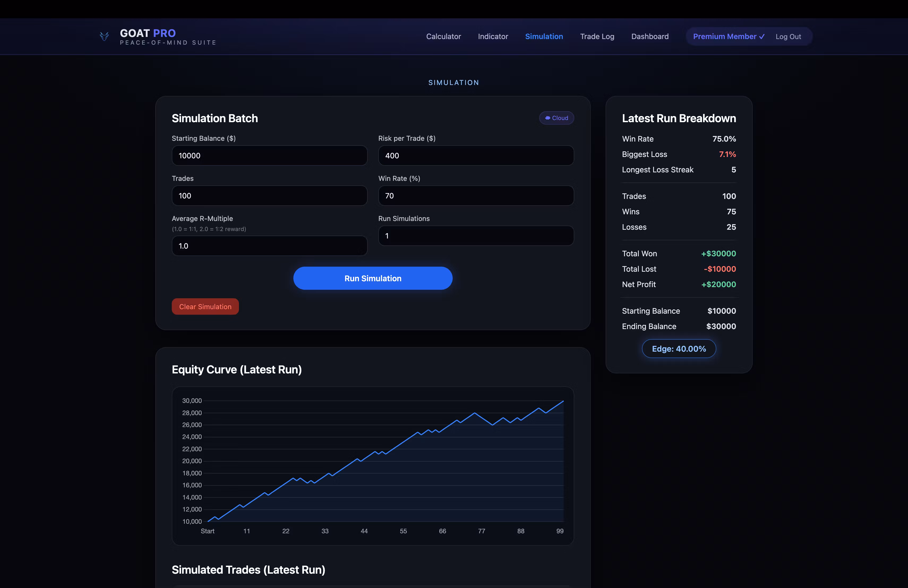Select the Trades count input

269,196
